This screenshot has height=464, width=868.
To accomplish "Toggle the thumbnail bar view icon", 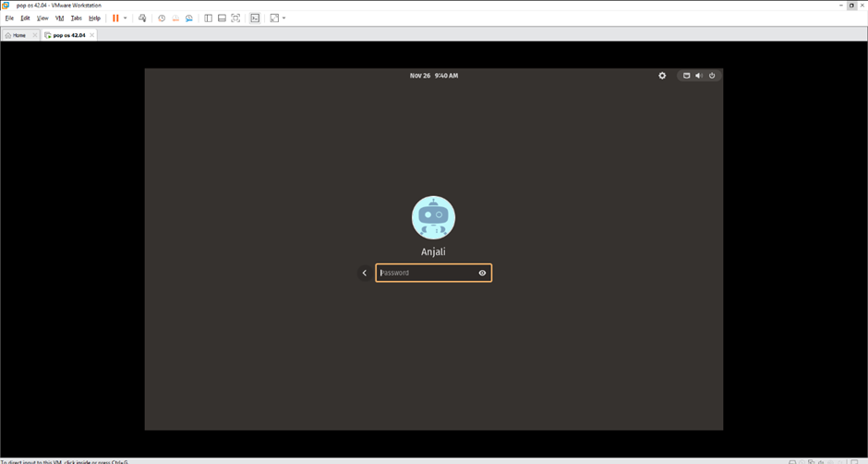I will click(x=222, y=18).
